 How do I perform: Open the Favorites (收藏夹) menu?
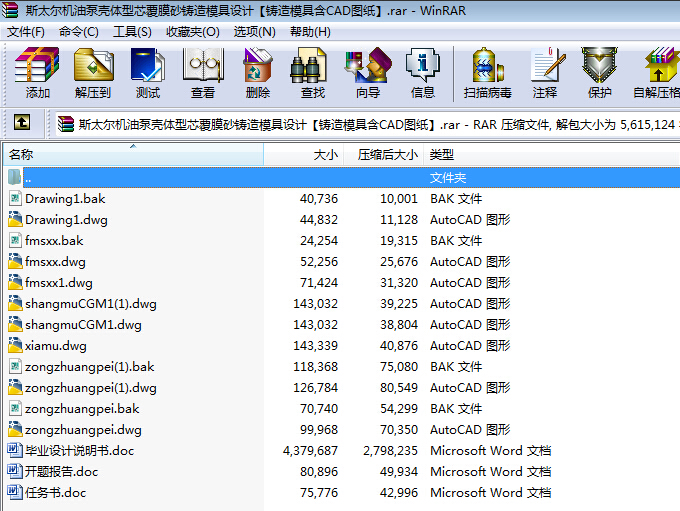[193, 32]
